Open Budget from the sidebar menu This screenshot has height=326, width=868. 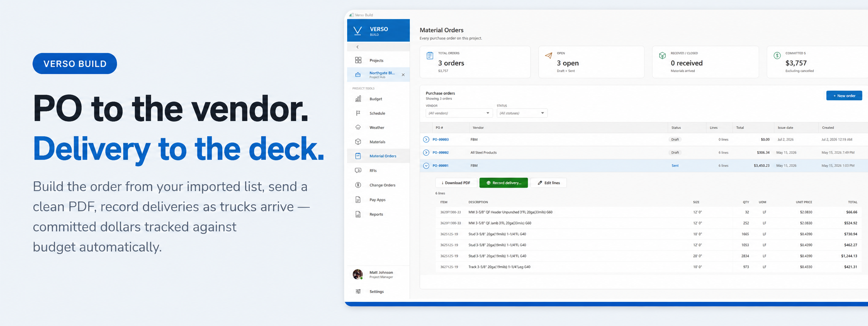[376, 99]
